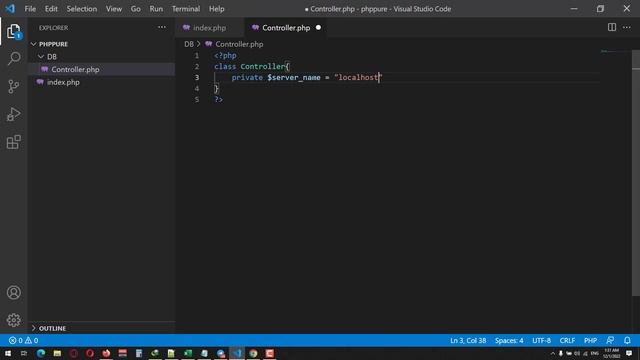Open the Terminal menu
This screenshot has width=640, height=360.
(x=186, y=9)
